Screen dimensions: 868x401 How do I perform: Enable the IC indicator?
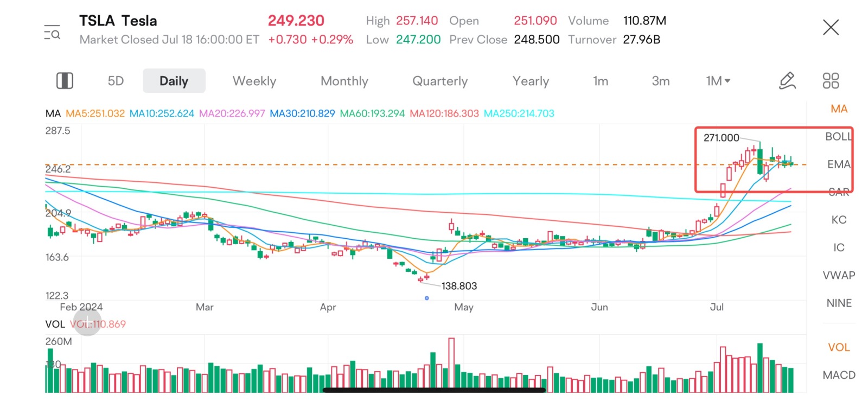pyautogui.click(x=839, y=247)
